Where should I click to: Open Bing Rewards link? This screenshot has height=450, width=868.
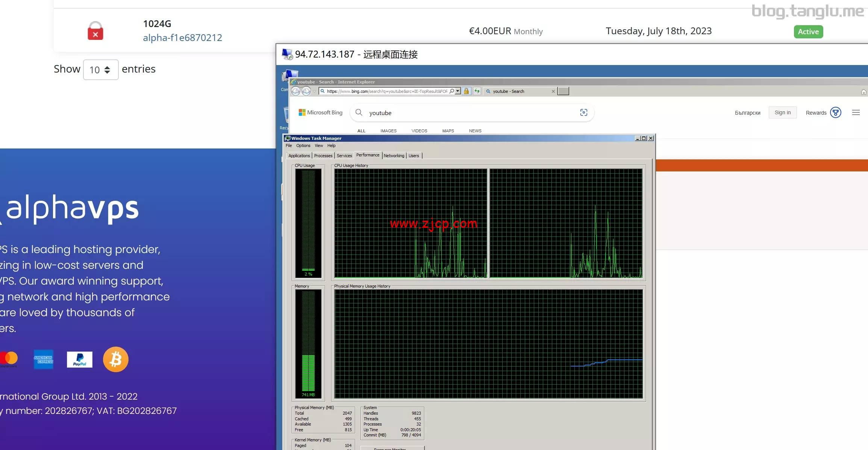[816, 113]
